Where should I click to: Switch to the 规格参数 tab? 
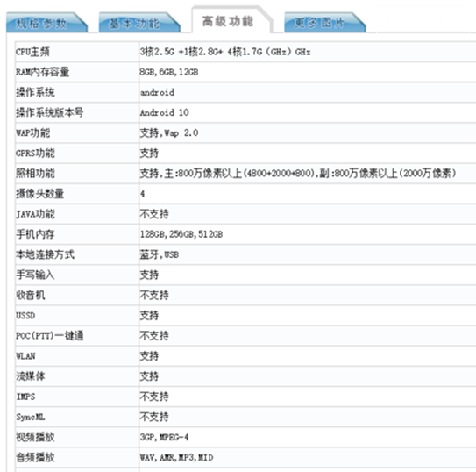pyautogui.click(x=46, y=23)
